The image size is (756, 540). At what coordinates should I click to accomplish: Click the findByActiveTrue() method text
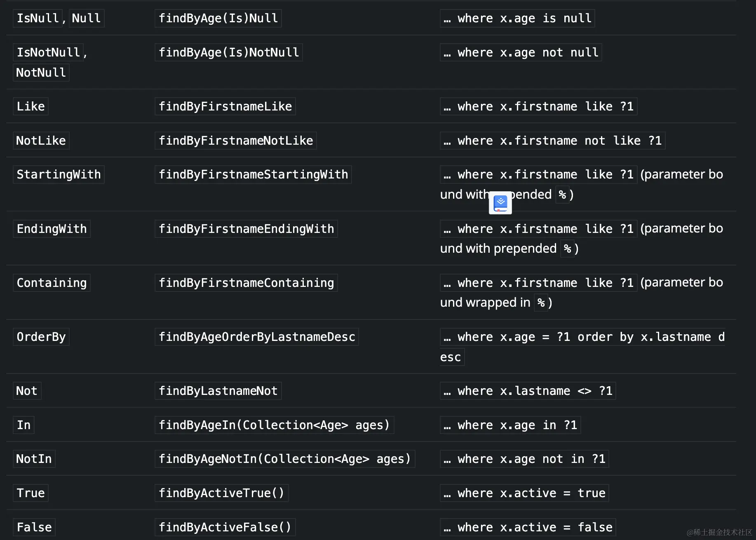click(x=221, y=493)
